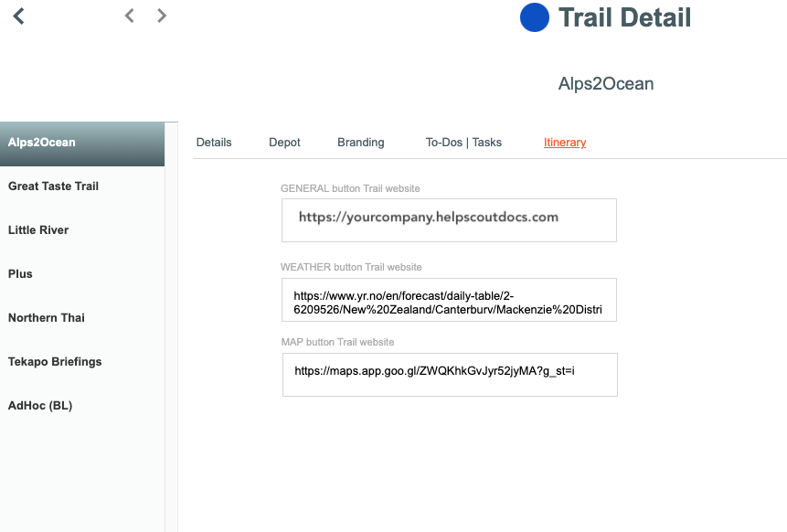Click the 'GENERAL button Trail website' label

[x=350, y=188]
